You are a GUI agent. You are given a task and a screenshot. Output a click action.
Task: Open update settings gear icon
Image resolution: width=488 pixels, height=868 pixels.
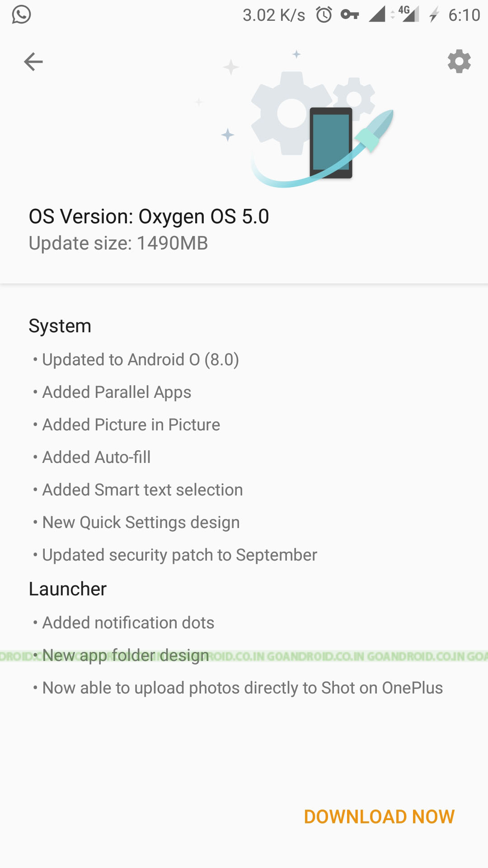[459, 61]
